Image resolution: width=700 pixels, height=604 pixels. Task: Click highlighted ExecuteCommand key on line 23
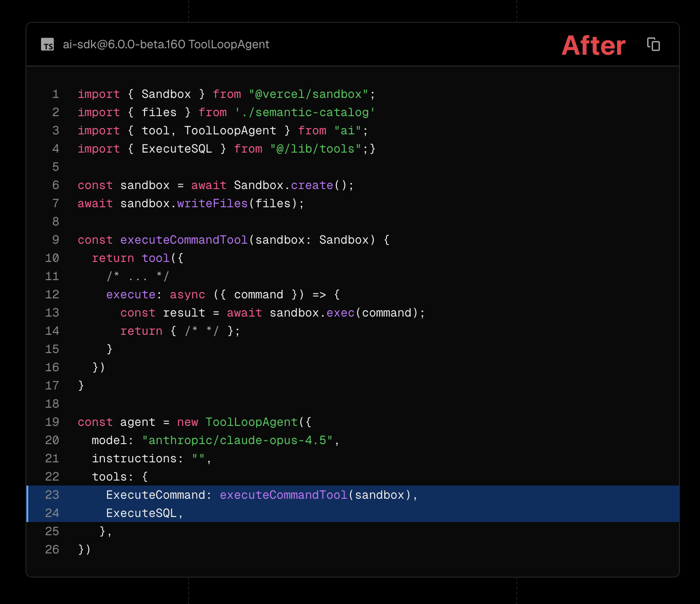point(155,495)
